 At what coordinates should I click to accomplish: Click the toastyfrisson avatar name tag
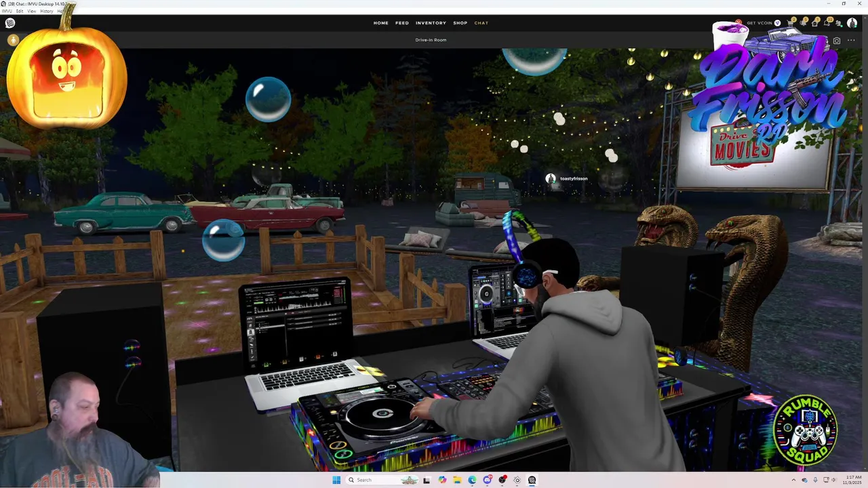pos(568,178)
